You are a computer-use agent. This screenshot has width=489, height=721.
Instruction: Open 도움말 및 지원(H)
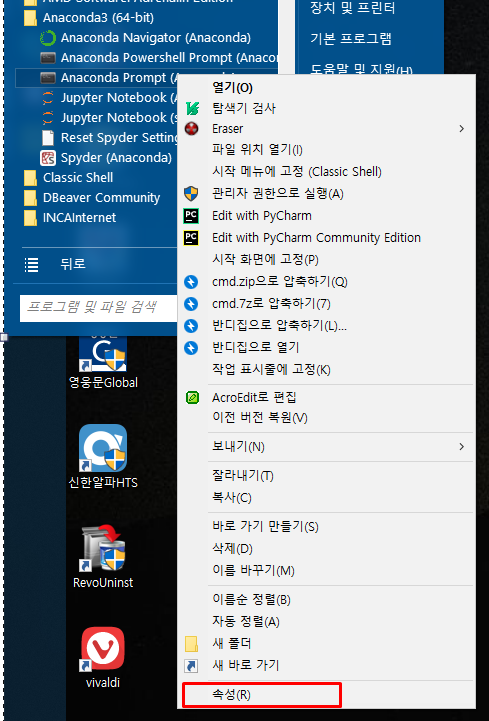click(x=362, y=70)
